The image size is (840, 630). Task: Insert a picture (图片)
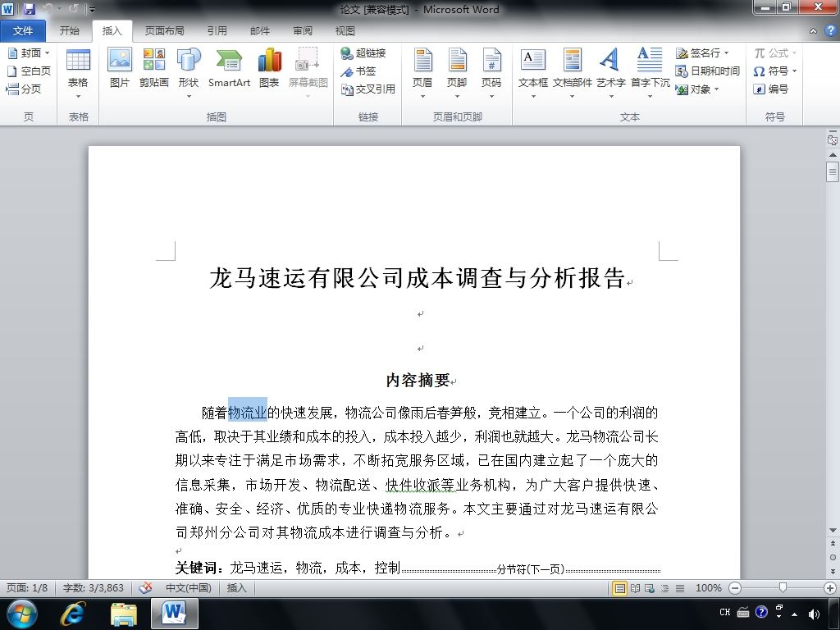120,68
